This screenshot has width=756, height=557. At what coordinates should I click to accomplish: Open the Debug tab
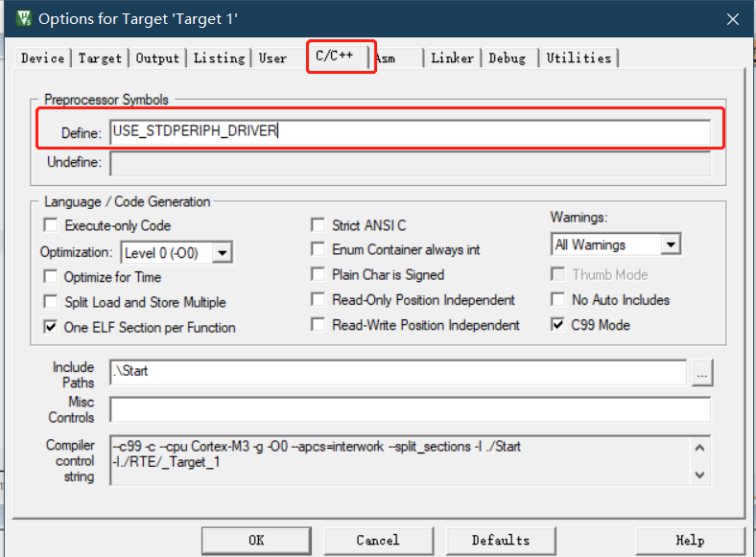coord(508,58)
